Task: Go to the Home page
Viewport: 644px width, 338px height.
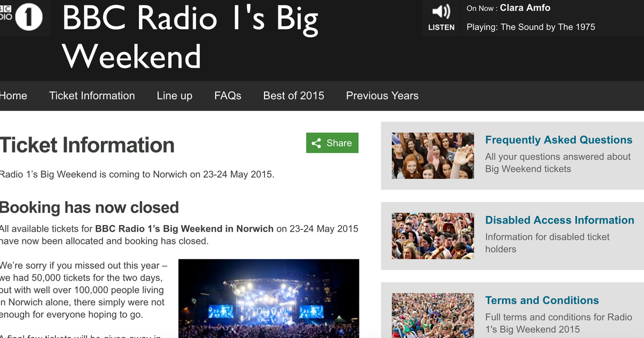Action: [13, 96]
